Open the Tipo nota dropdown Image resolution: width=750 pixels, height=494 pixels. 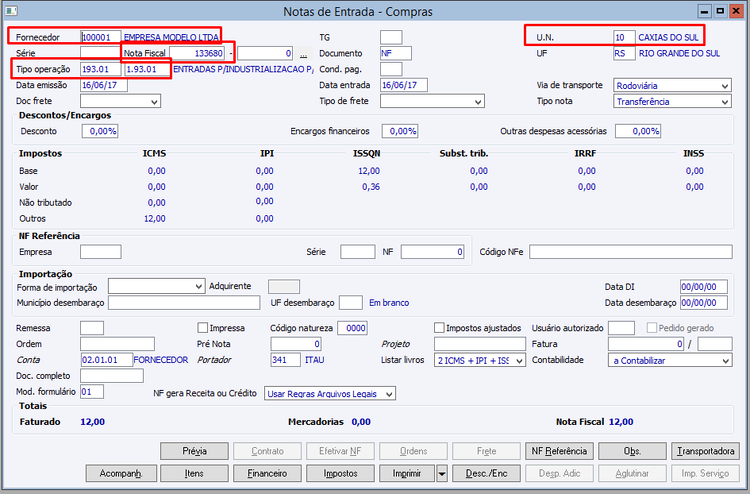[672, 101]
